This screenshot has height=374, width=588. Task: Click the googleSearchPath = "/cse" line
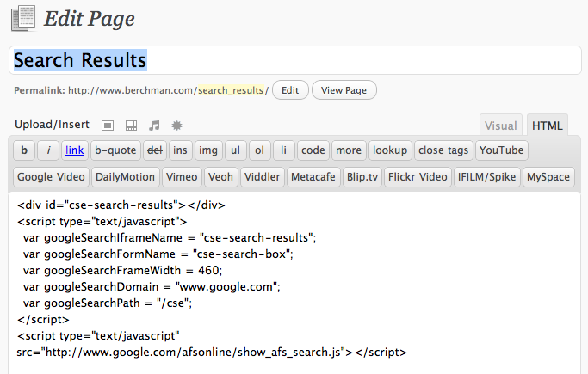point(108,303)
